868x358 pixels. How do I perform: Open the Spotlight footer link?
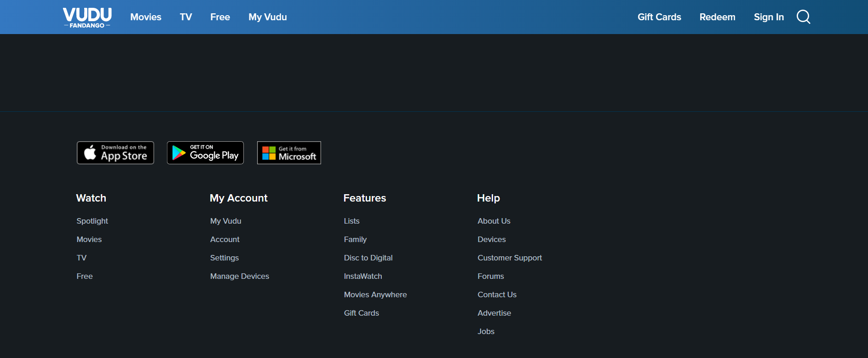pos(92,221)
